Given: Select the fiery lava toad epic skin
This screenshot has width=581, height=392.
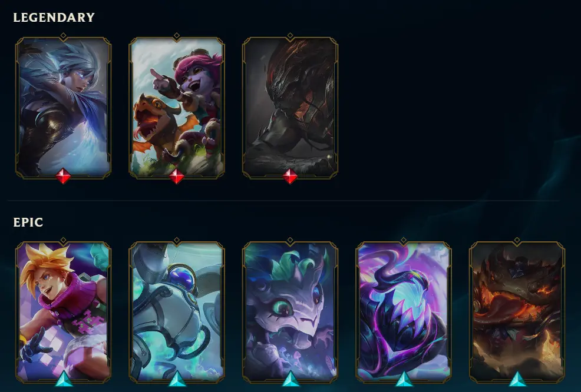Looking at the screenshot, I should [517, 312].
